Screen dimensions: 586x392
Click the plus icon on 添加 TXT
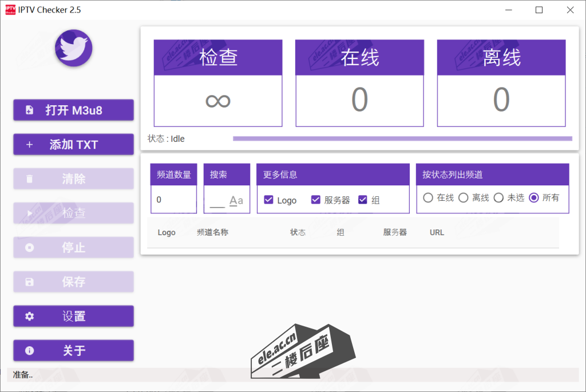pyautogui.click(x=30, y=145)
